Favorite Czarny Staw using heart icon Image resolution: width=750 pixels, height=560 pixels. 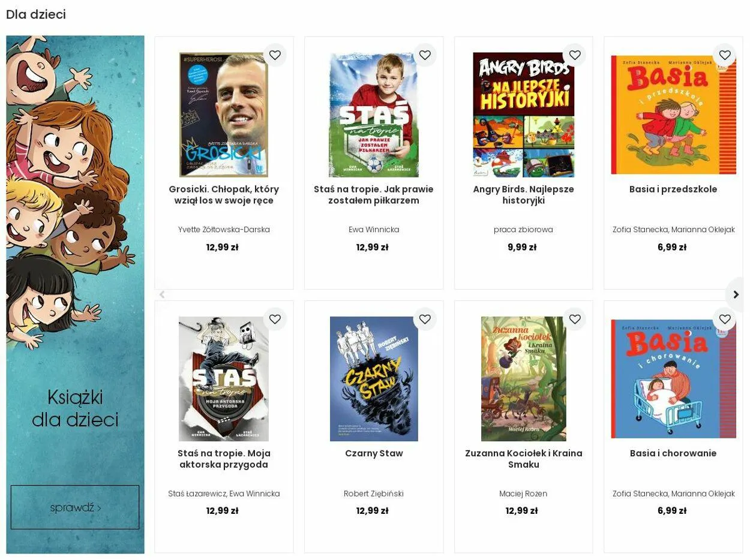click(425, 319)
